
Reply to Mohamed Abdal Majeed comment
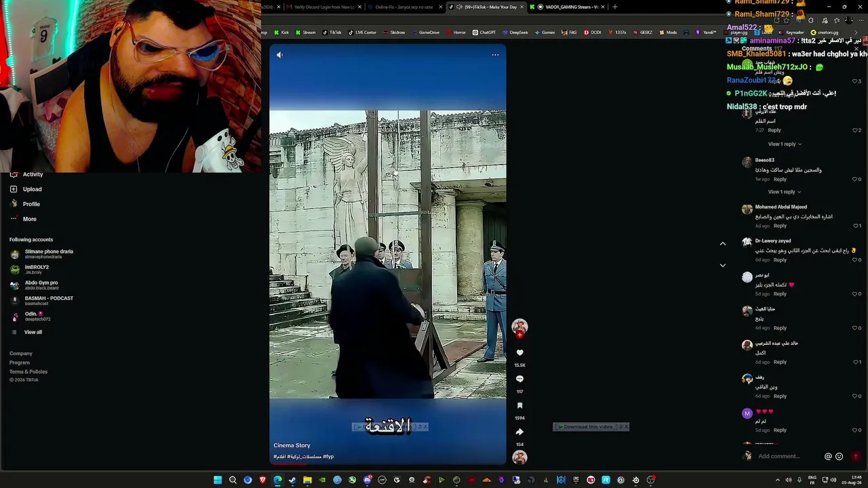pyautogui.click(x=780, y=226)
